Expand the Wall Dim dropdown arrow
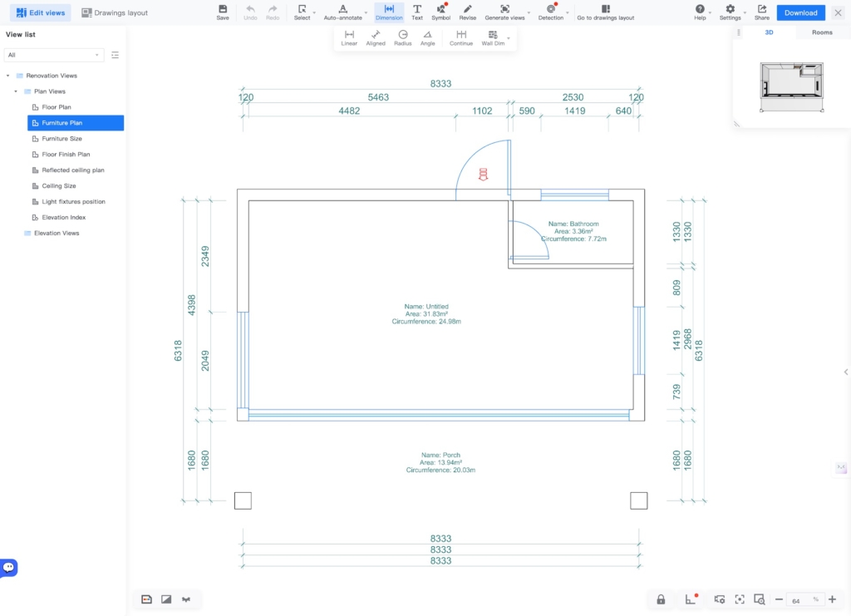Viewport: 851px width, 616px height. 509,38
